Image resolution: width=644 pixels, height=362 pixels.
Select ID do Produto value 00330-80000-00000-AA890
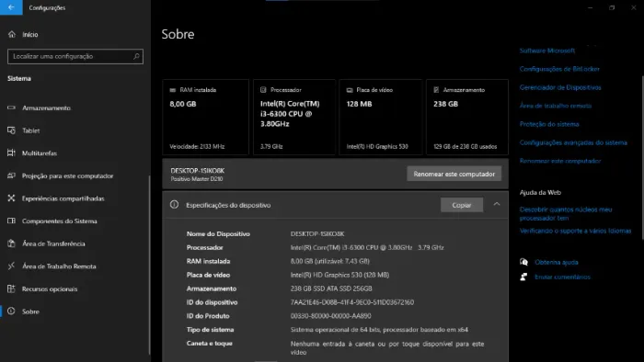coord(330,316)
